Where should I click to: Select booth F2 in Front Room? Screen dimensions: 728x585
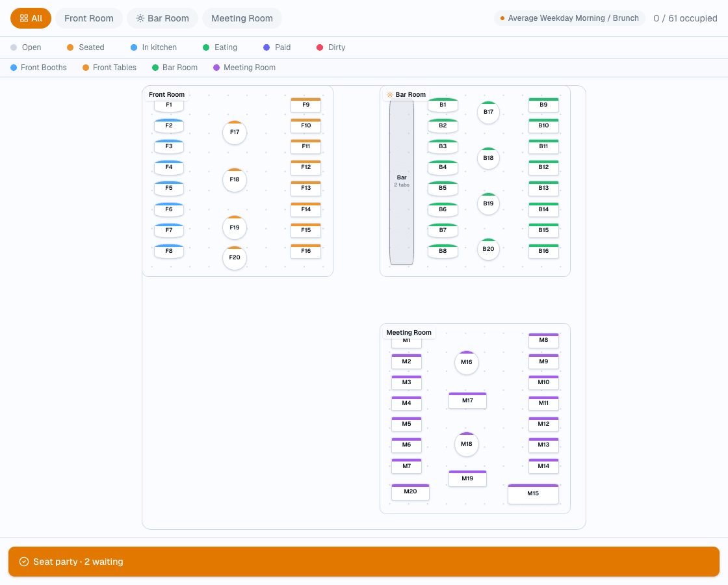coord(169,126)
